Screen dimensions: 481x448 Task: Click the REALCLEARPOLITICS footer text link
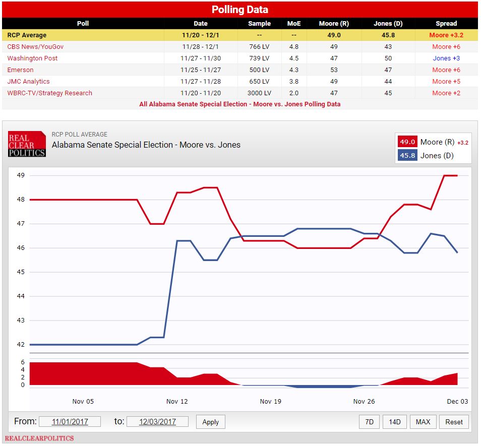pos(39,438)
